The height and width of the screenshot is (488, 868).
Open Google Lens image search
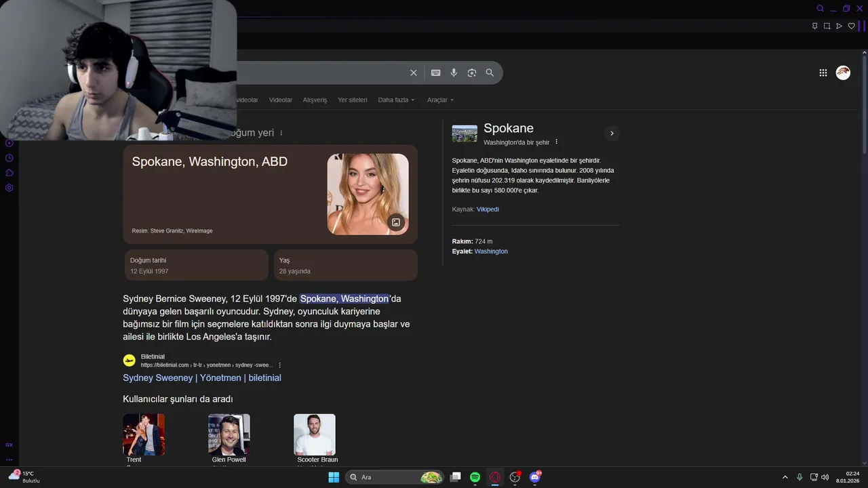472,73
